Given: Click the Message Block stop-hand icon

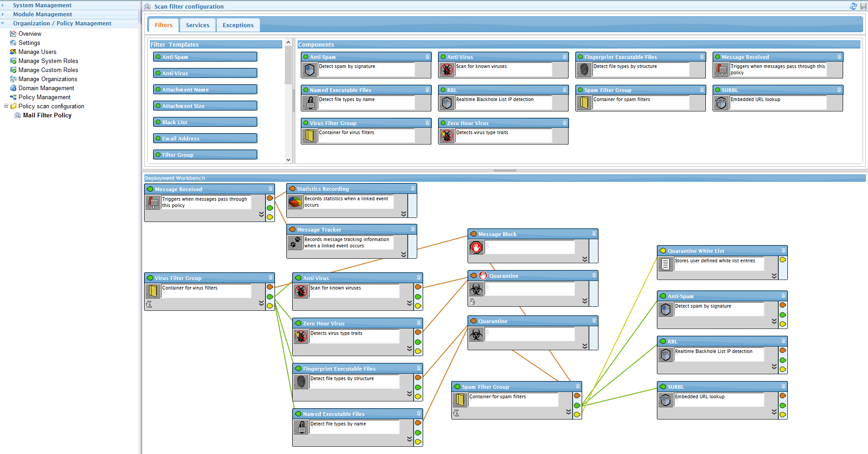Looking at the screenshot, I should pos(476,247).
